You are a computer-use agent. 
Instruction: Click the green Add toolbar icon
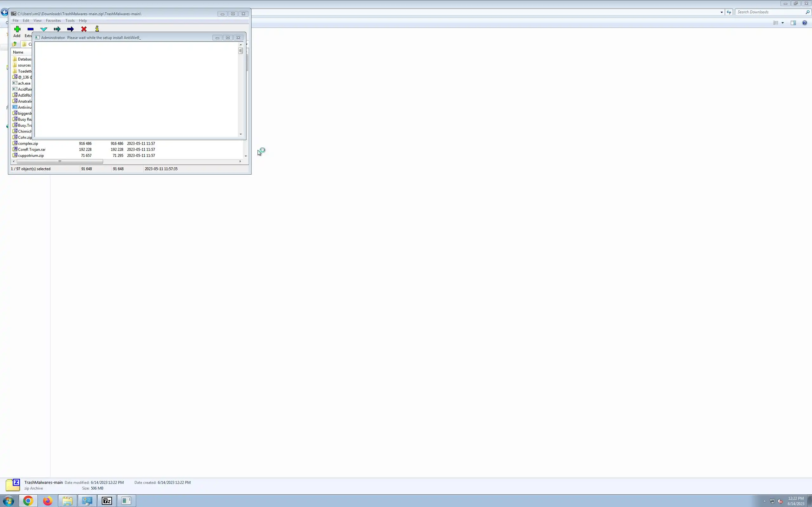(x=17, y=29)
